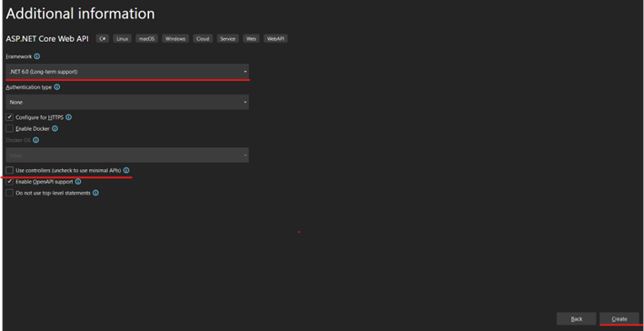Image resolution: width=644 pixels, height=331 pixels.
Task: Open the Framework .NET 6.0 dropdown
Action: click(x=127, y=72)
